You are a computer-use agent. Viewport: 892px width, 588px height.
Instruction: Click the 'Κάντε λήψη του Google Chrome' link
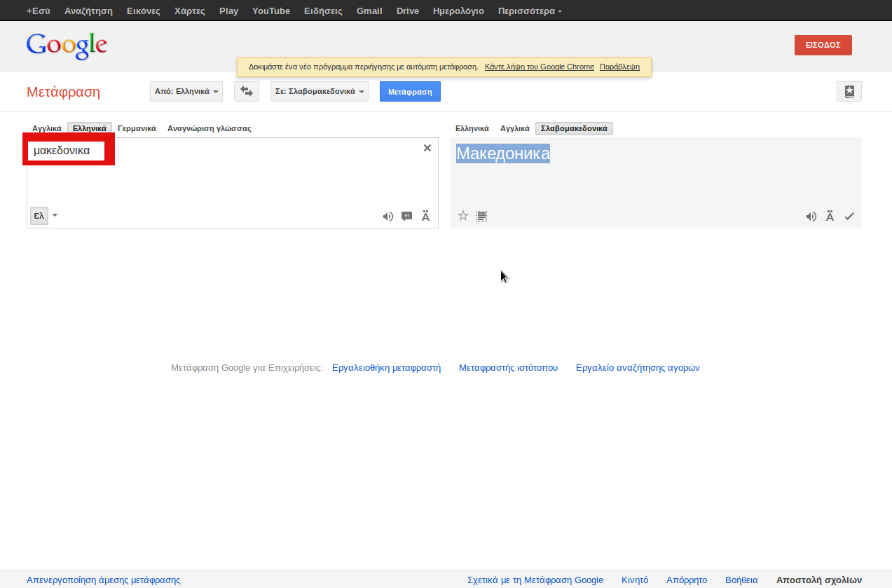click(x=540, y=67)
